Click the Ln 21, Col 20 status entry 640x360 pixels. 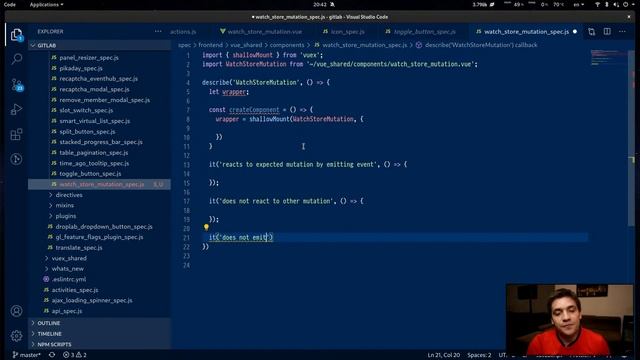coord(444,355)
